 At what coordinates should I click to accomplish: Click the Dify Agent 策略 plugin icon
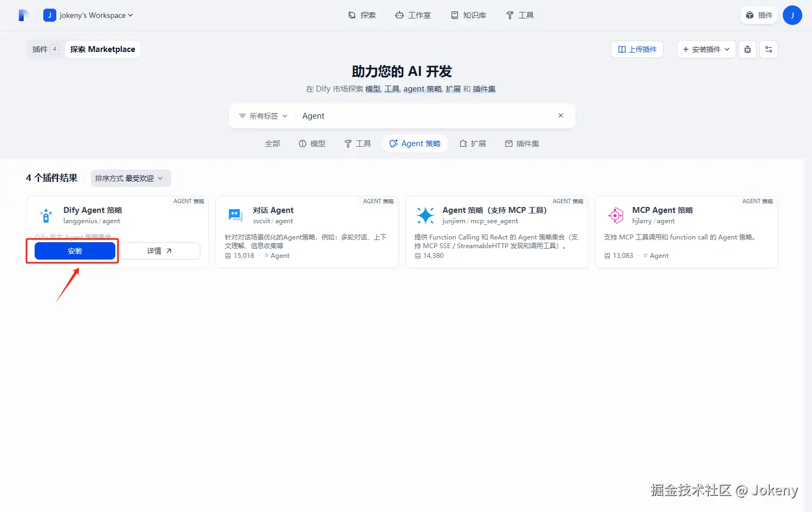click(x=46, y=215)
